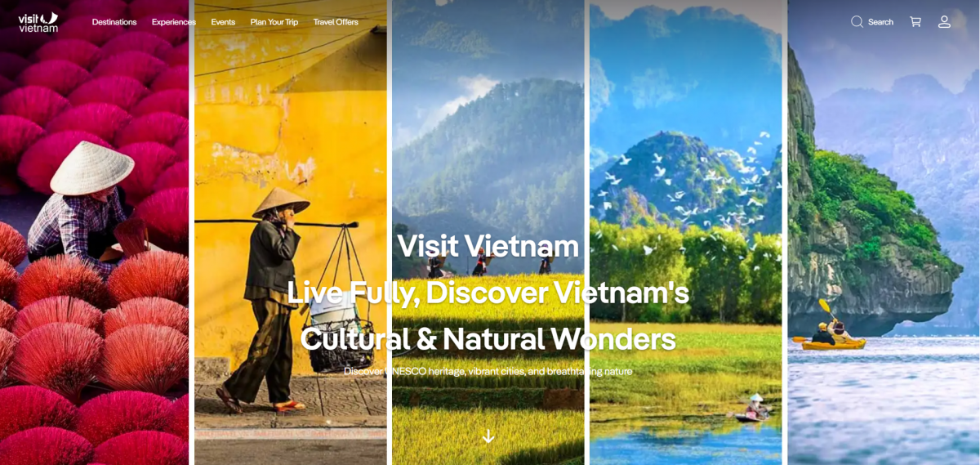The height and width of the screenshot is (465, 980).
Task: Select the kayak and limestone cliff panel
Action: pos(884,232)
